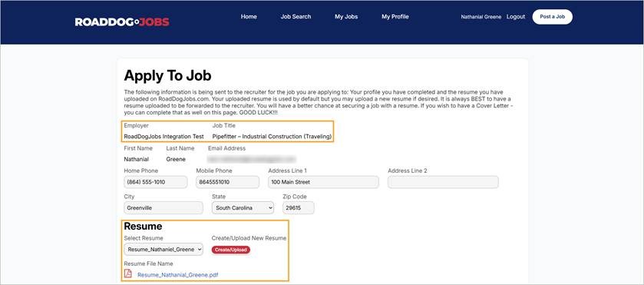
Task: Click the Resume File Name label
Action: [148, 263]
